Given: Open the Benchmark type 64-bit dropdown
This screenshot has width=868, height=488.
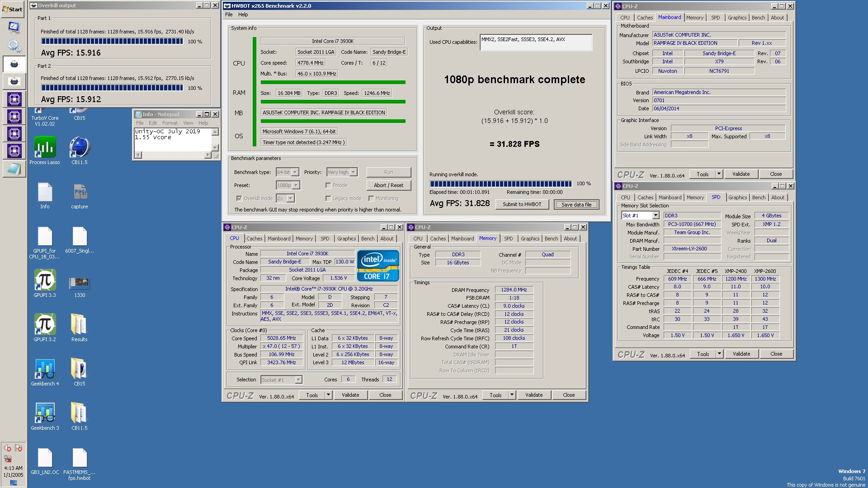Looking at the screenshot, I should coord(288,172).
